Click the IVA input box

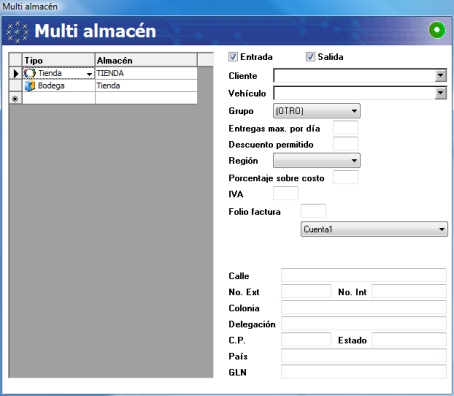click(x=286, y=193)
